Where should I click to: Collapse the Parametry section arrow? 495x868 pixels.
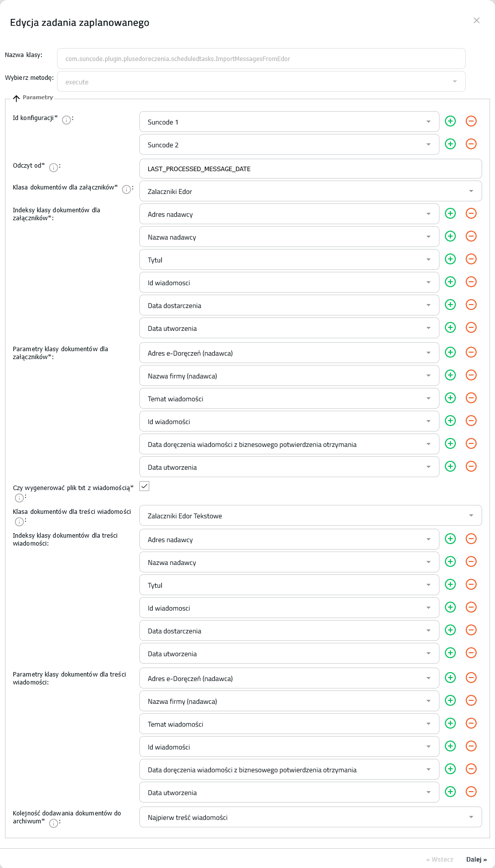point(16,98)
